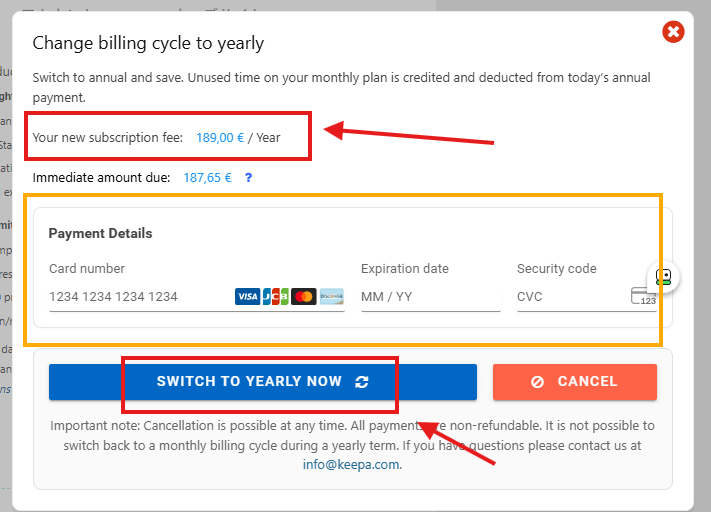This screenshot has width=711, height=512.
Task: Click the CVC card hint icon
Action: pos(643,296)
